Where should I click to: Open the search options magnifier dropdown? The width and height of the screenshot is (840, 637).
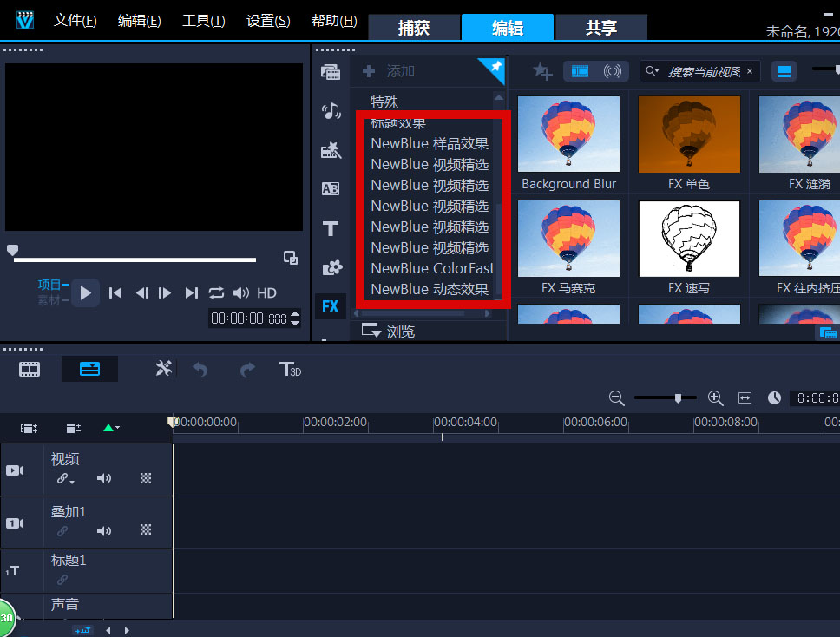pos(652,70)
